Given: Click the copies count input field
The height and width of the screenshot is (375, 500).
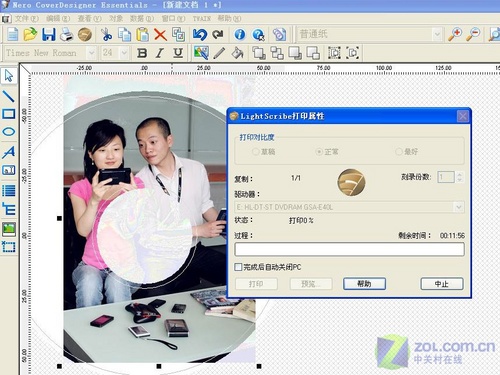Looking at the screenshot, I should click(446, 177).
